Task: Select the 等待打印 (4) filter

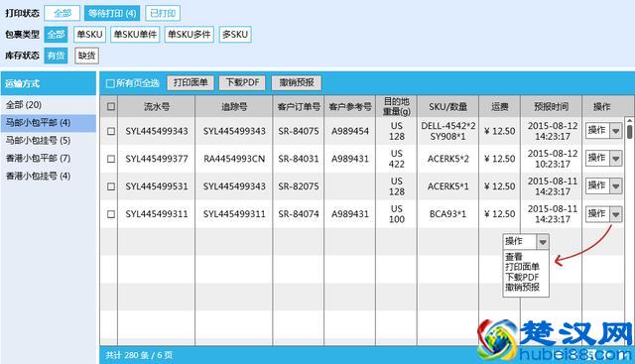Action: 112,13
